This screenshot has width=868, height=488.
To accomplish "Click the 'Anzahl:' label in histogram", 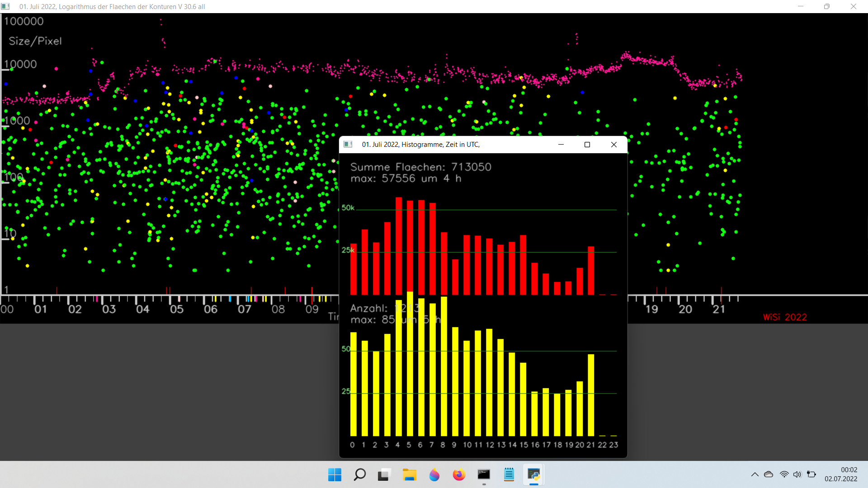I will click(x=369, y=309).
